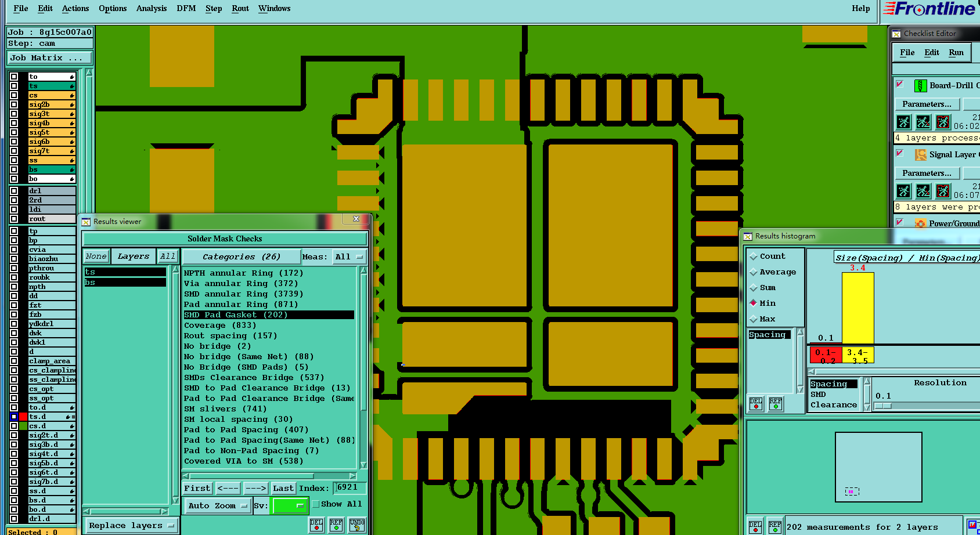The image size is (980, 535).
Task: Select Coverage (833) category
Action: tap(268, 326)
